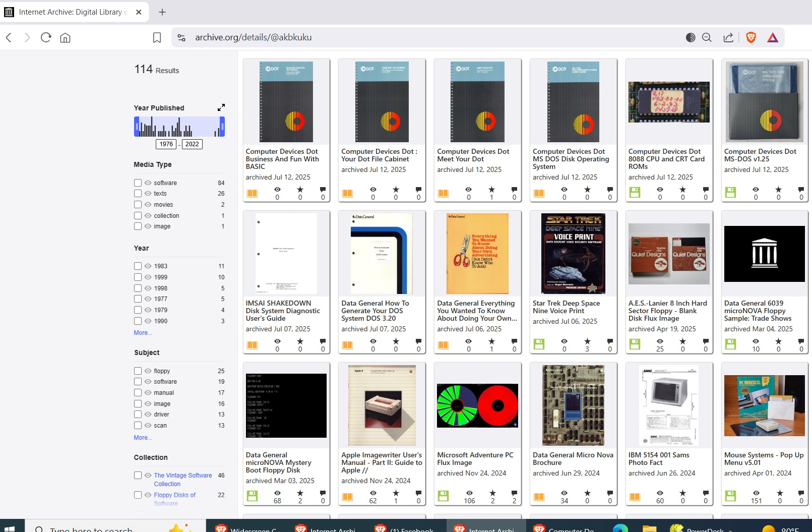
Task: Check the Floppy Disks of Software filter
Action: pyautogui.click(x=138, y=495)
